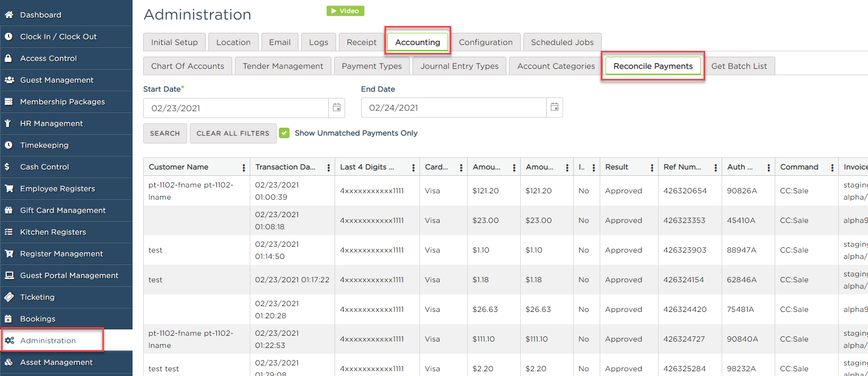868x376 pixels.
Task: Click the Auth code cell 75481A
Action: [741, 309]
